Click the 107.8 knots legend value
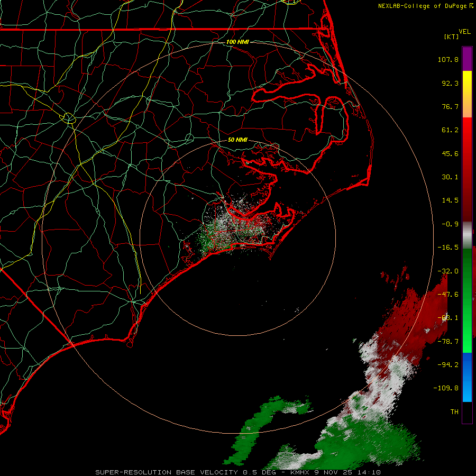Screen dimensions: 476x476 click(448, 59)
